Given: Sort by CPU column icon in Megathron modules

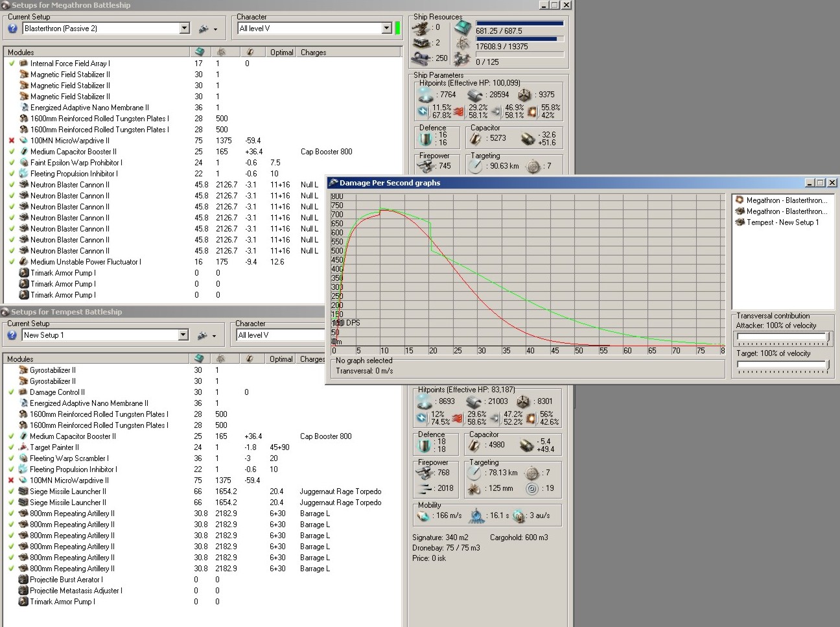Looking at the screenshot, I should point(200,52).
